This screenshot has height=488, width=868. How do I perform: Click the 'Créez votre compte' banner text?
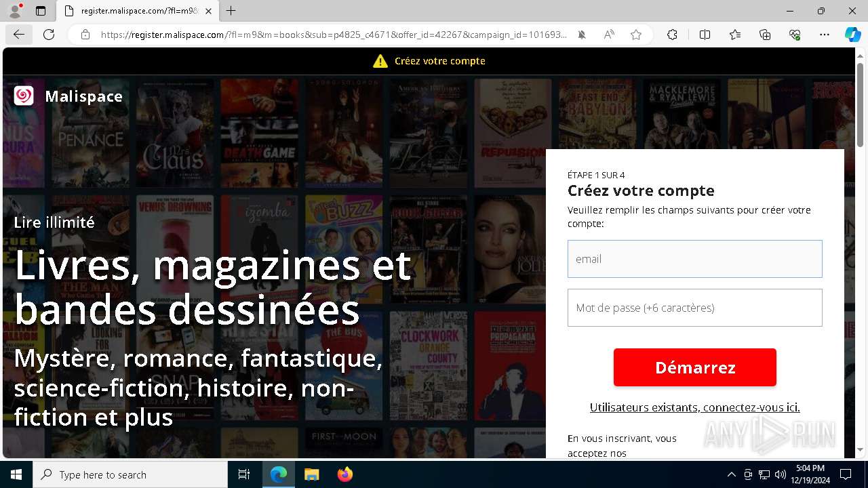point(440,61)
